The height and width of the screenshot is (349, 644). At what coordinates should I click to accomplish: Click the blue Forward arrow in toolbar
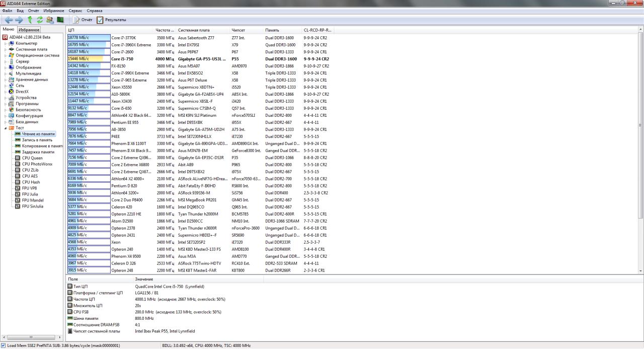point(19,20)
